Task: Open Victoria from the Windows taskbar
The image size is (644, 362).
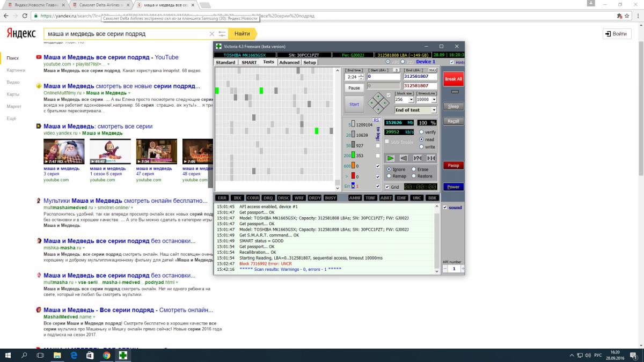Action: [x=123, y=355]
